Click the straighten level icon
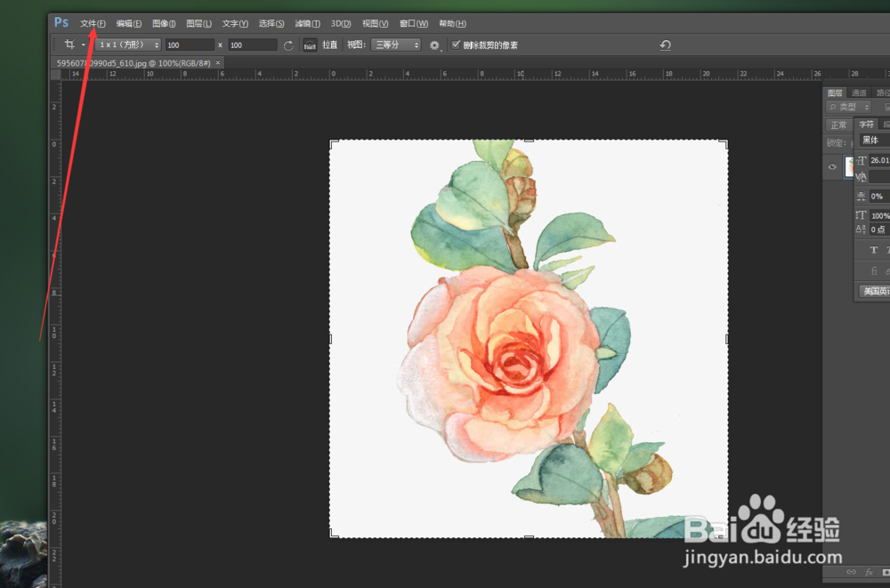 pos(310,44)
